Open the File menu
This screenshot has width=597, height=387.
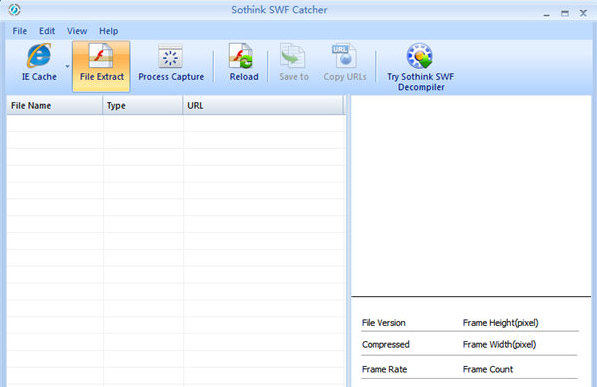pos(19,31)
